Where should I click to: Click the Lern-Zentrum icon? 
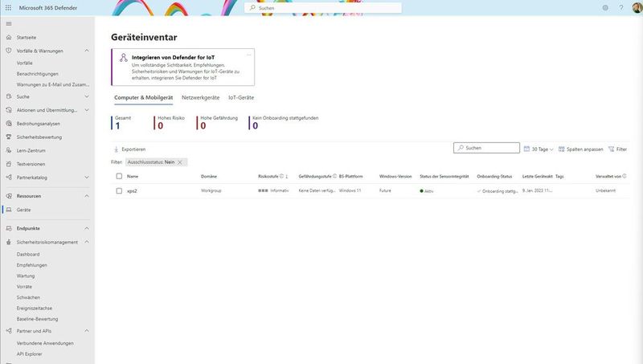pyautogui.click(x=9, y=150)
